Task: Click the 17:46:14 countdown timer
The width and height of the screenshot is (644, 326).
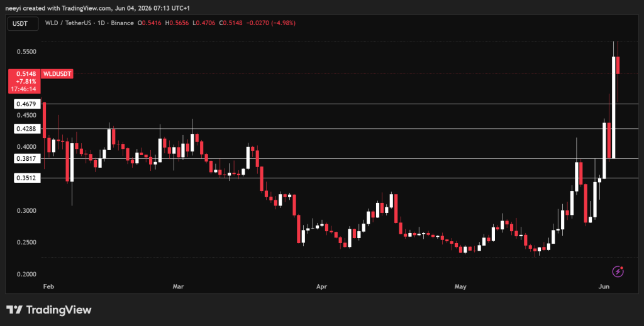Action: click(x=23, y=89)
